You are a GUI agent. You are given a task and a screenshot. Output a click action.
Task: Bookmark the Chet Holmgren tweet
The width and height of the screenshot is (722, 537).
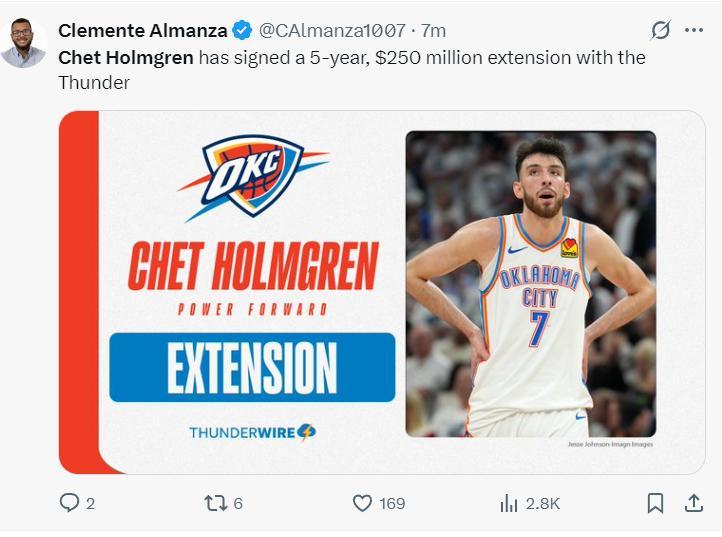point(655,503)
